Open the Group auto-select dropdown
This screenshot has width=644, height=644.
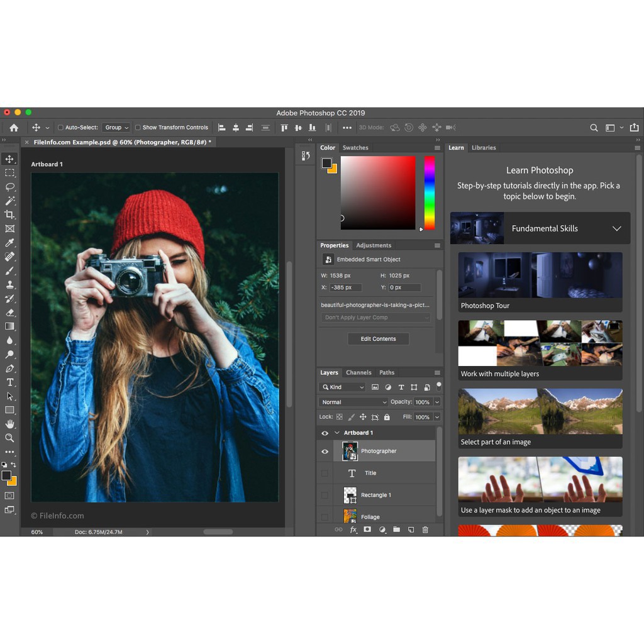pos(117,128)
